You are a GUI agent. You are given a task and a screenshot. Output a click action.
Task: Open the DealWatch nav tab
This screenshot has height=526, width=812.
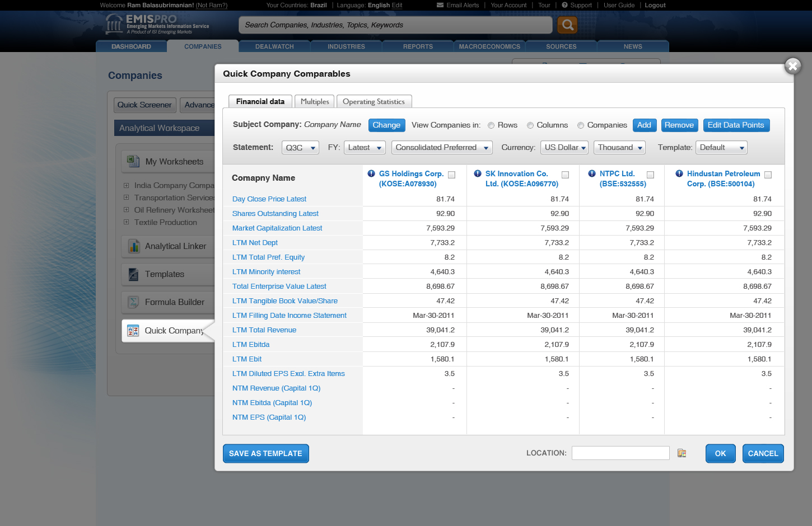coord(274,46)
